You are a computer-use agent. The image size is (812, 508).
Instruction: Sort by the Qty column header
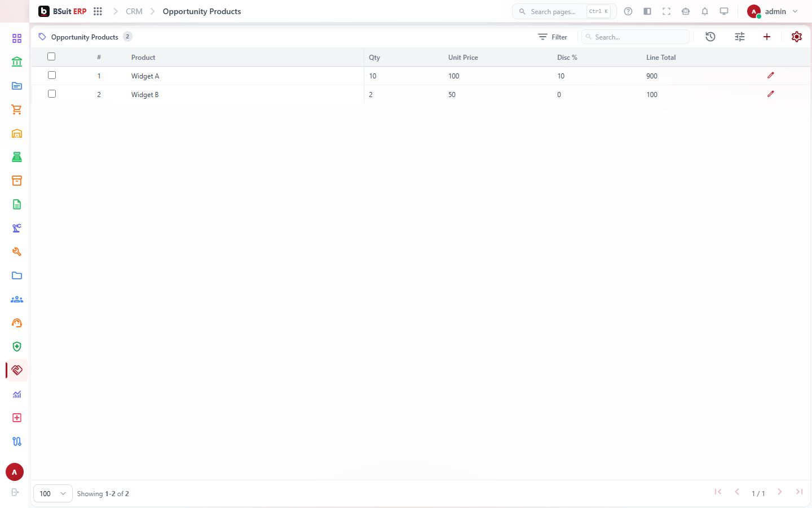(x=374, y=58)
